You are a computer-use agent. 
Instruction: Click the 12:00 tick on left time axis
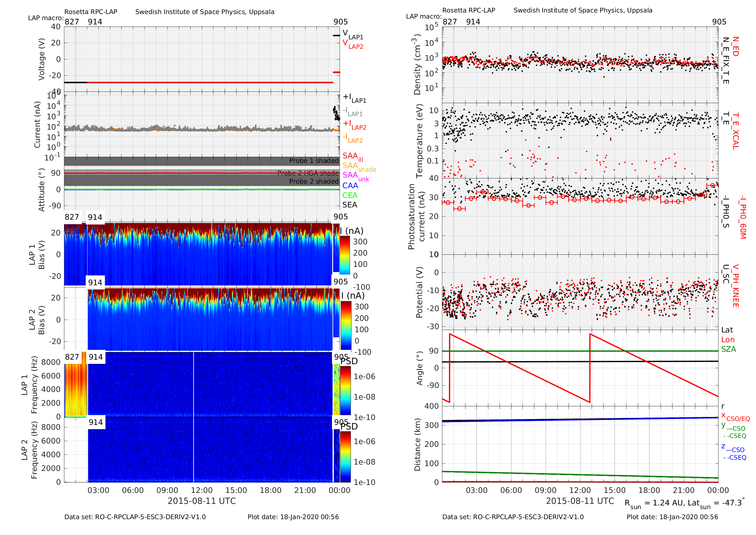(x=202, y=490)
